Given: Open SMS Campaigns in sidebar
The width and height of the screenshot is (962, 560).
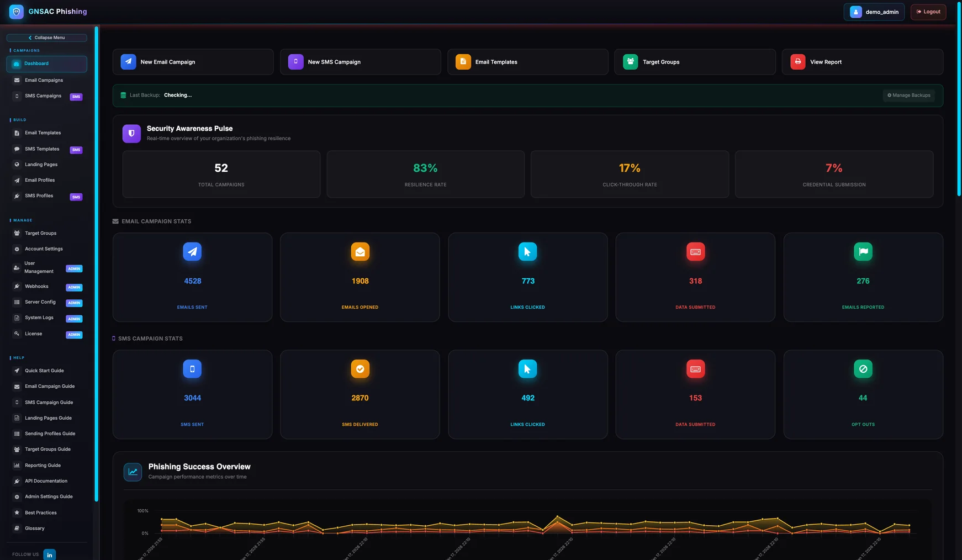Looking at the screenshot, I should (x=46, y=96).
